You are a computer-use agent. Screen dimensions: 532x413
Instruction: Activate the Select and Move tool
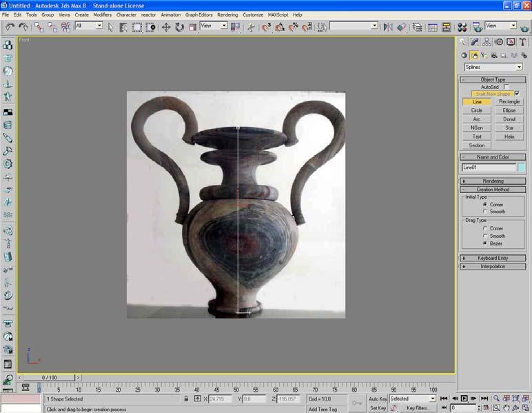pos(166,27)
